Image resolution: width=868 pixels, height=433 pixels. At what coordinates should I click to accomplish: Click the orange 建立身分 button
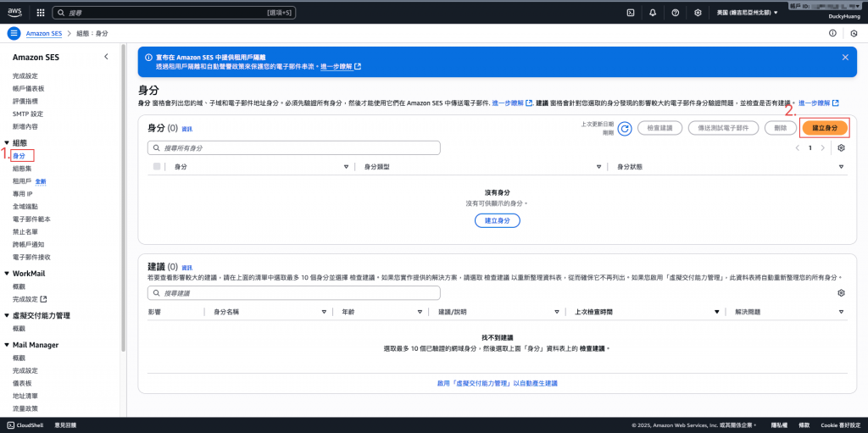pyautogui.click(x=824, y=129)
